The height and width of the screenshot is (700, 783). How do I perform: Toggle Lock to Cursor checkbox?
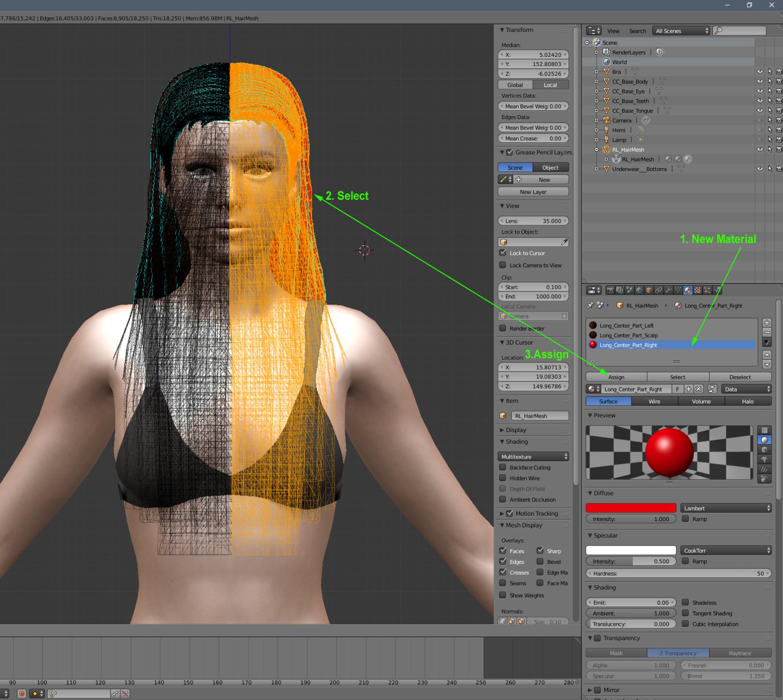point(503,253)
